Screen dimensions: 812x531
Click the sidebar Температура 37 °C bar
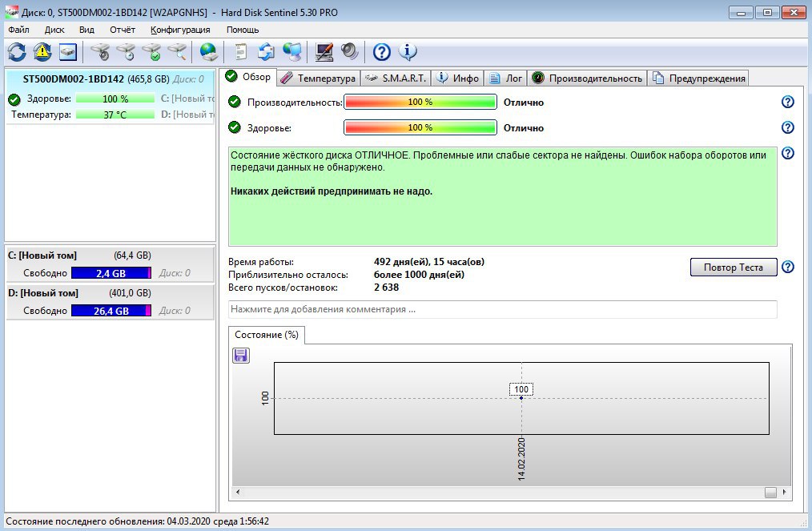pyautogui.click(x=115, y=115)
